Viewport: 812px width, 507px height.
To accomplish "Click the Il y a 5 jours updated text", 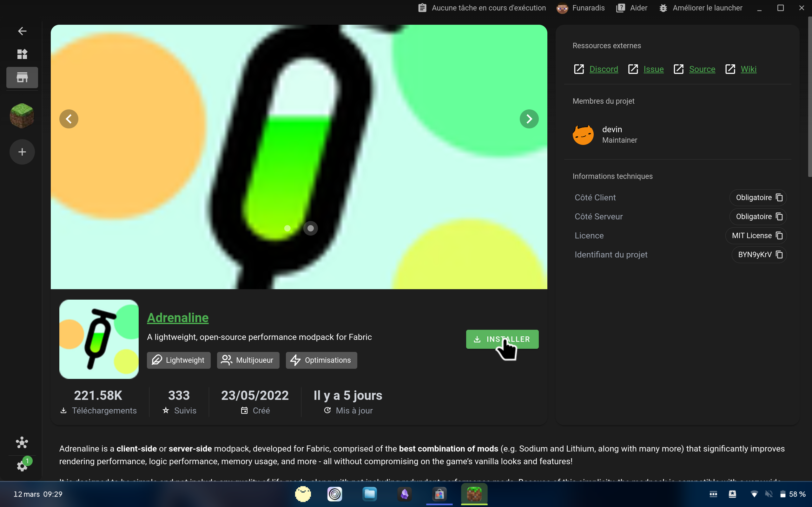I will 348,396.
